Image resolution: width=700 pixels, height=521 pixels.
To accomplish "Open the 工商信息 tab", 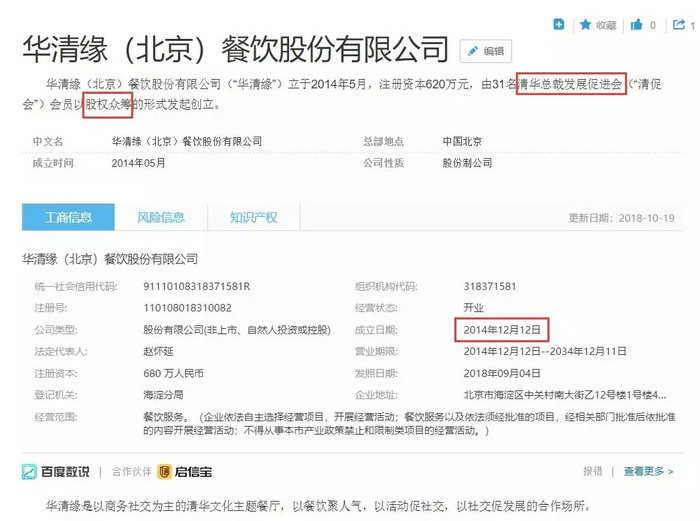I will pos(67,217).
